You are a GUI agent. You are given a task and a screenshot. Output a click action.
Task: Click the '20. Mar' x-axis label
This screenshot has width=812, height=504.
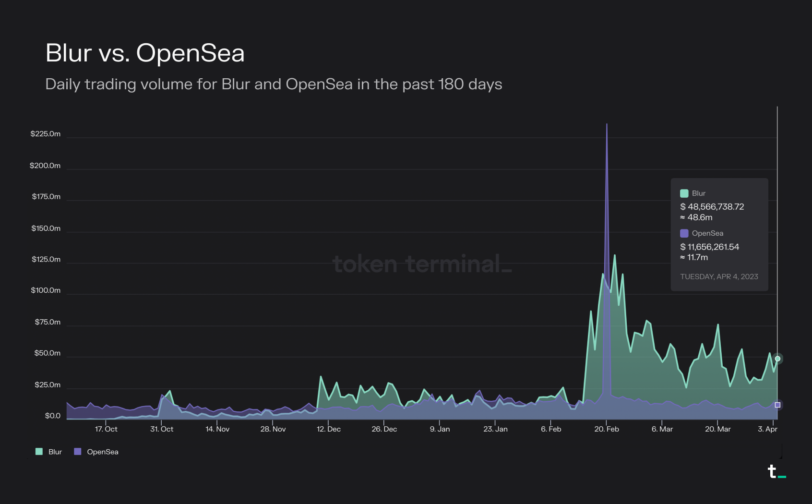coord(718,429)
